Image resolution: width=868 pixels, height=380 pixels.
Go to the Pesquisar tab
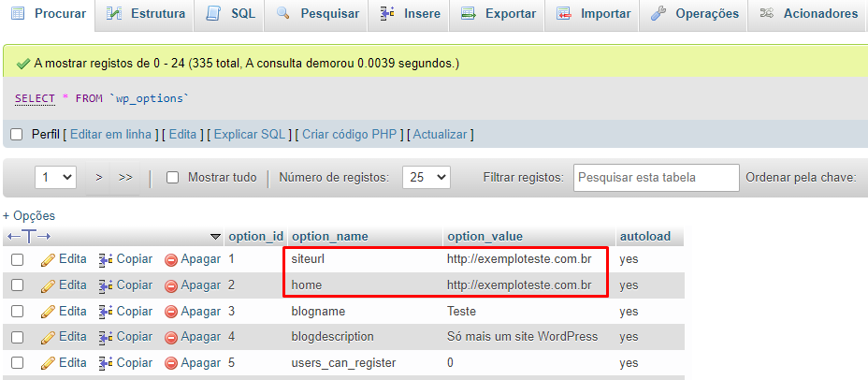tap(317, 14)
